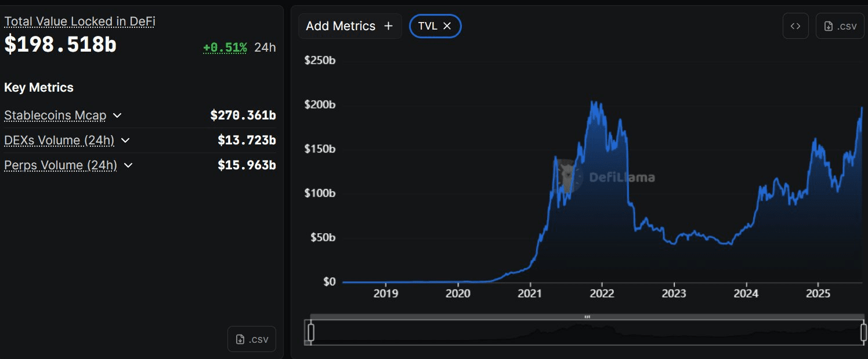Click the embed code icon button
Screen dimensions: 868x359
[x=795, y=26]
